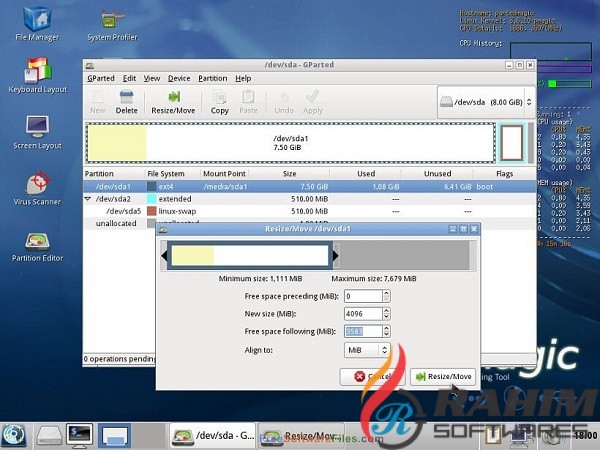Open the View menu
Screen dimensions: 600x450
click(x=152, y=78)
